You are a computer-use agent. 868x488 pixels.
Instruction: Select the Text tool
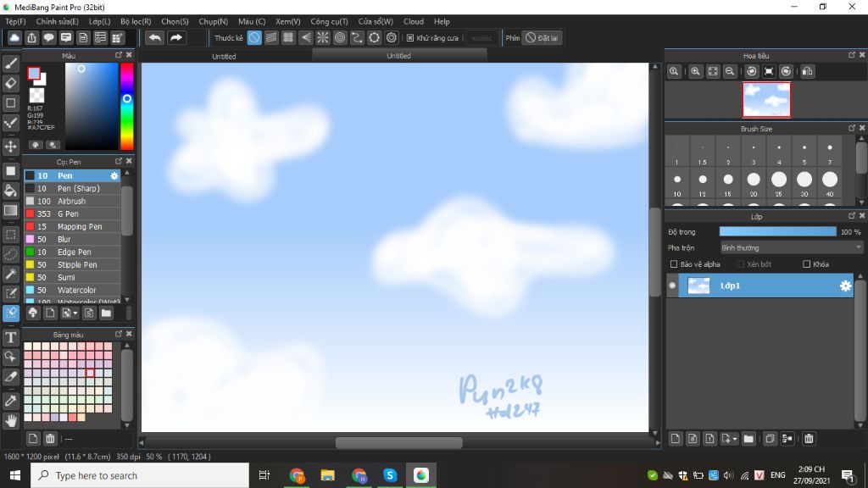coord(10,337)
